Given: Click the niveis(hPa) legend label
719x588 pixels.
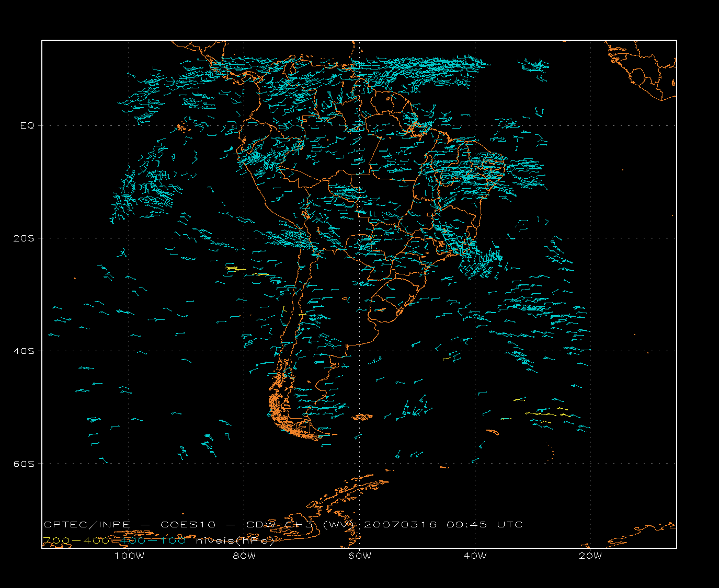Looking at the screenshot, I should (x=235, y=540).
